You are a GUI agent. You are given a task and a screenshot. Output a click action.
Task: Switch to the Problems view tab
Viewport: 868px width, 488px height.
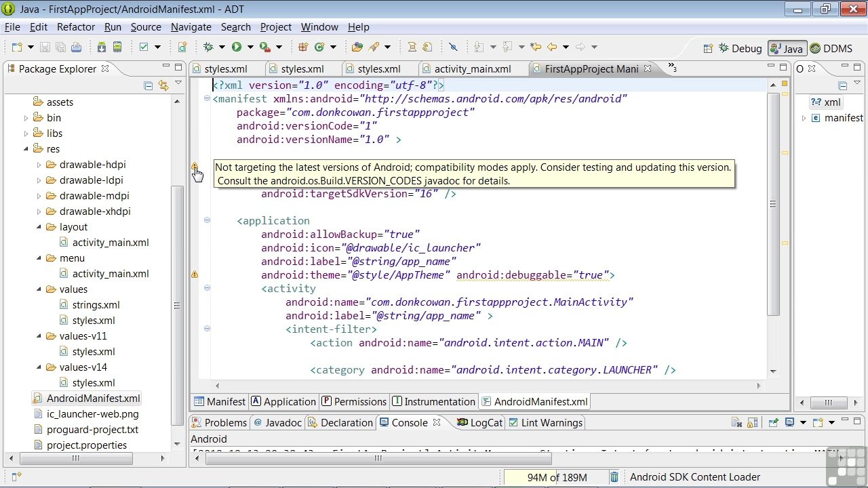click(218, 423)
